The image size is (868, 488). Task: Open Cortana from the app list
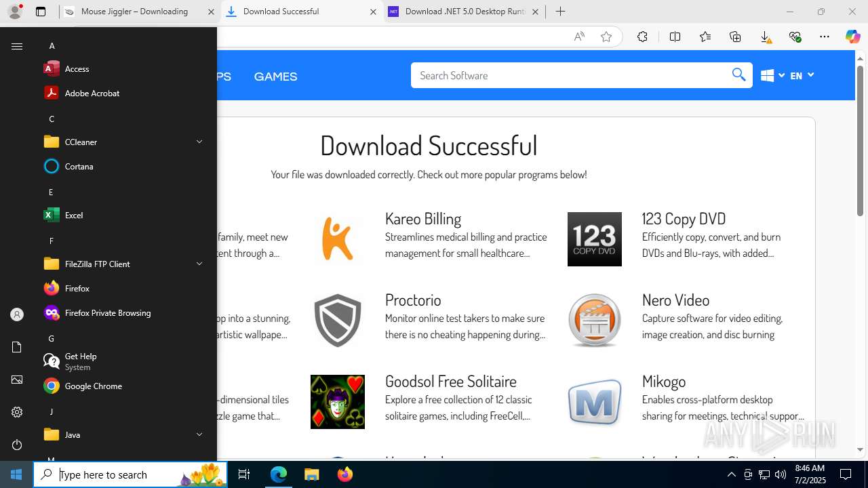122,166
